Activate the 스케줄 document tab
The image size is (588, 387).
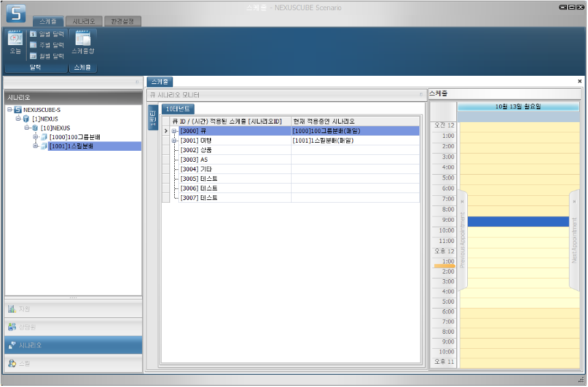coord(160,82)
